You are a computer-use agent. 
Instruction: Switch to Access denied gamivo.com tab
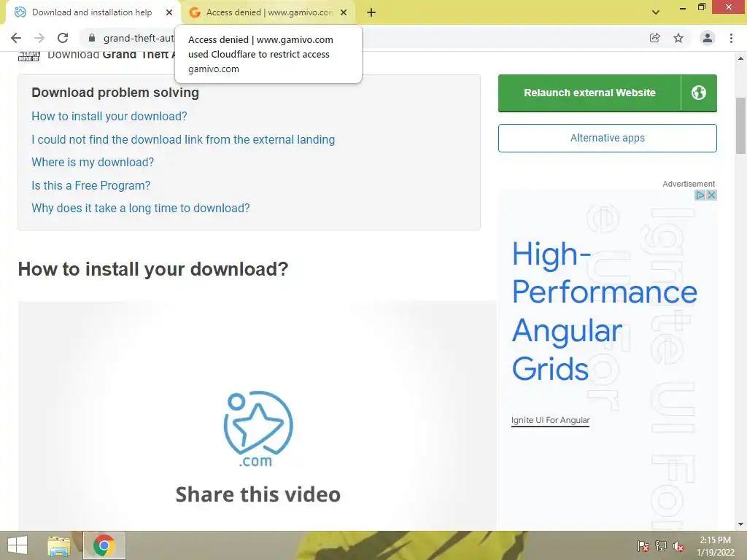(269, 12)
